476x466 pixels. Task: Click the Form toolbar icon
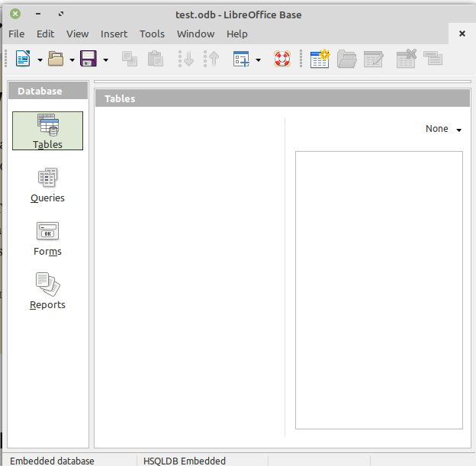[x=242, y=59]
